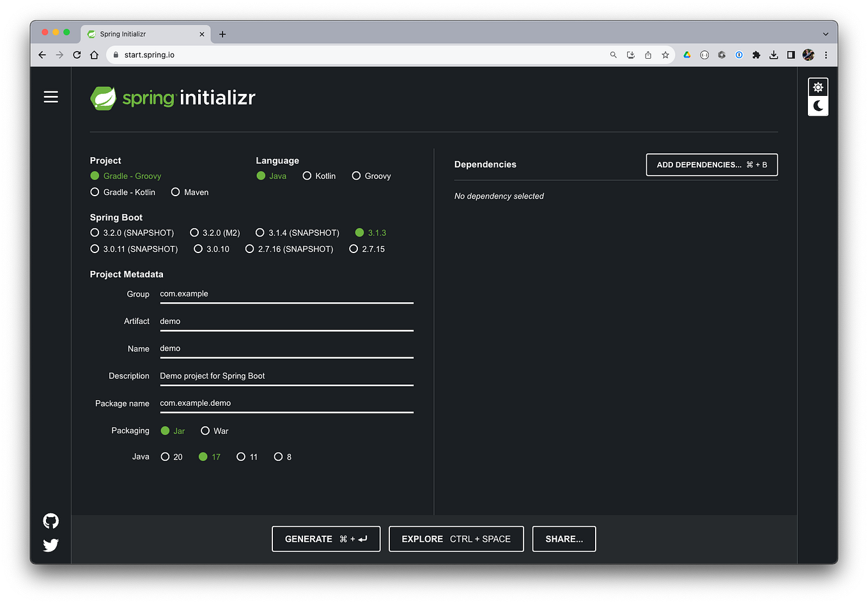Open the GitHub link in the sidebar
The image size is (868, 604).
(x=50, y=521)
